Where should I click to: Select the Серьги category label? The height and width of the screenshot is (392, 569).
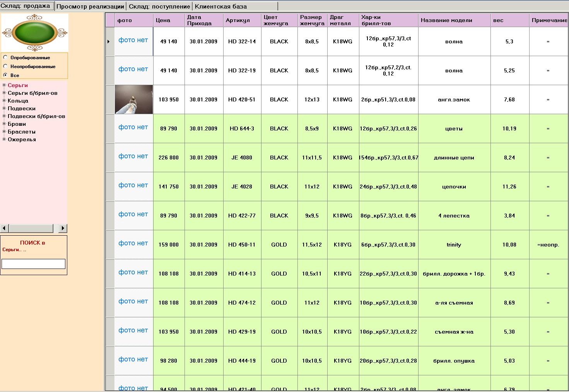click(18, 85)
